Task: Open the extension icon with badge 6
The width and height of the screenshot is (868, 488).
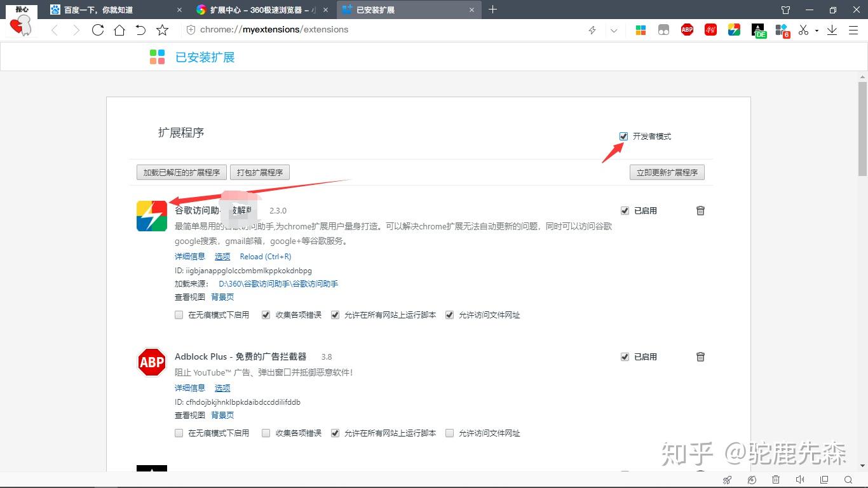Action: tap(782, 30)
